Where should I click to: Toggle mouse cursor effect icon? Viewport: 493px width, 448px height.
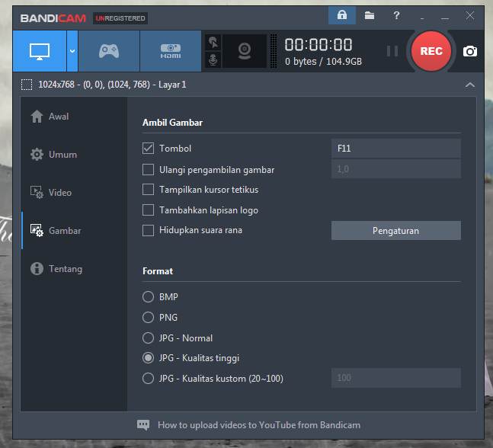(x=213, y=43)
